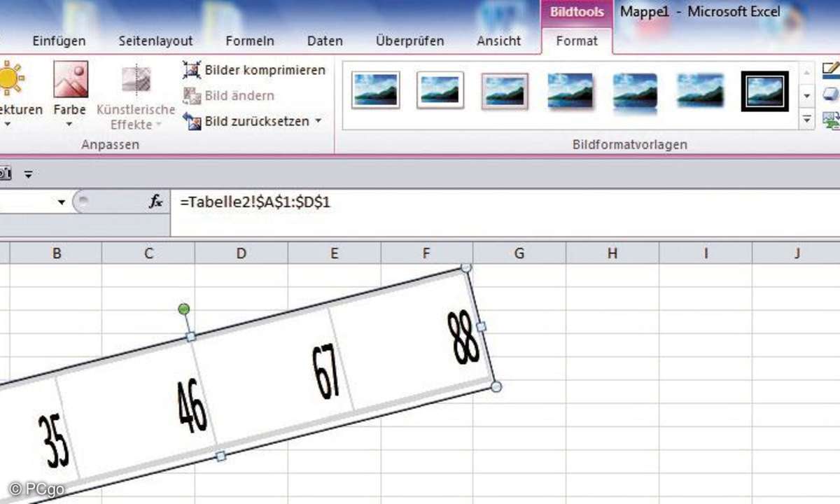Click the Korrekturen sun icon

tap(10, 78)
